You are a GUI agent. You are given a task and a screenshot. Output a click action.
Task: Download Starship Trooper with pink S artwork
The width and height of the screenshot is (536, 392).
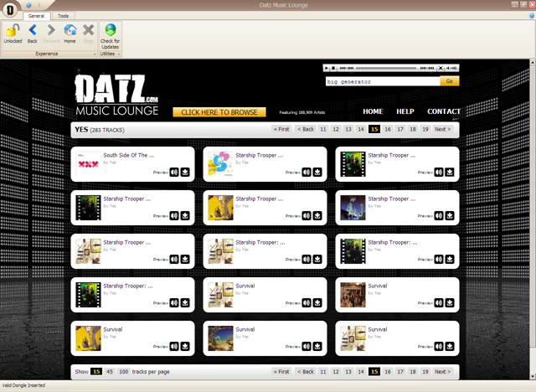pos(317,173)
